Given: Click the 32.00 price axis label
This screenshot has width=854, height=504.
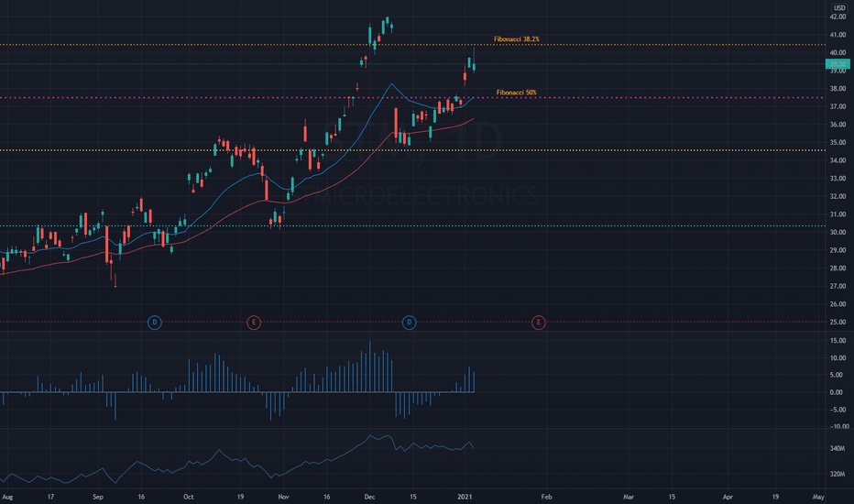Looking at the screenshot, I should [x=838, y=197].
